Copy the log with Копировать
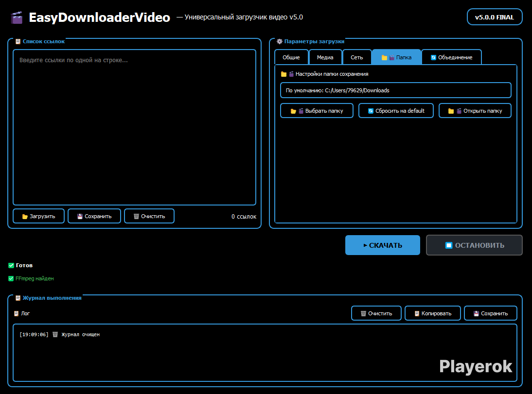Screen dimensions: 532x394 click(433, 313)
